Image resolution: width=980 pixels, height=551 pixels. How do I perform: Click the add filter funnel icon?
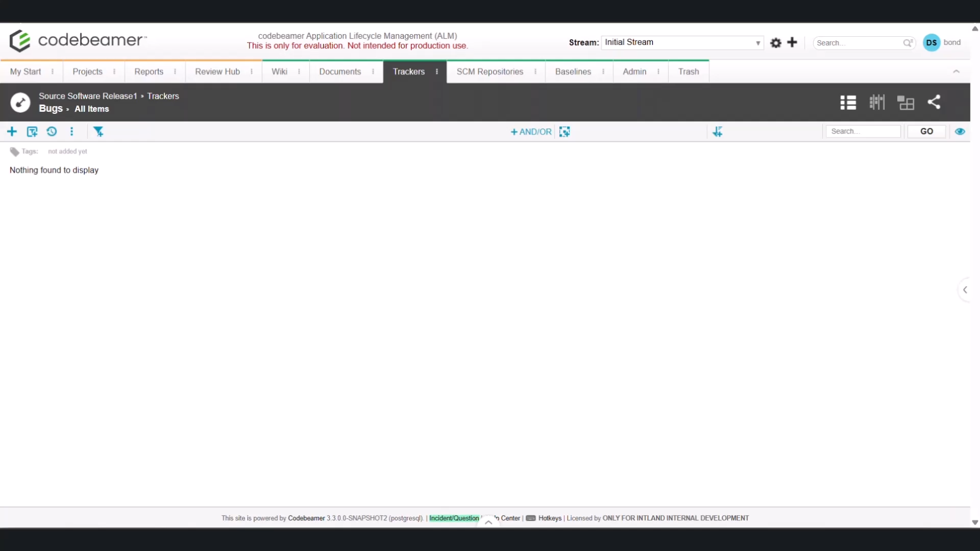tap(99, 132)
